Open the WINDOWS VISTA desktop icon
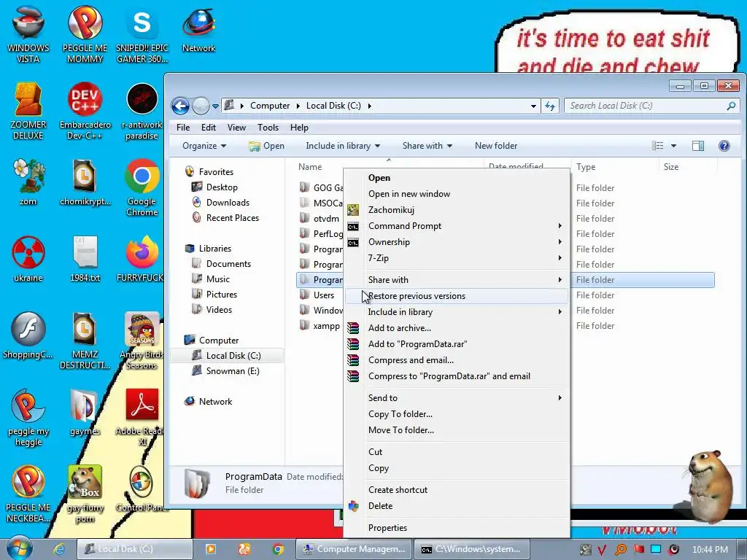 tap(28, 34)
